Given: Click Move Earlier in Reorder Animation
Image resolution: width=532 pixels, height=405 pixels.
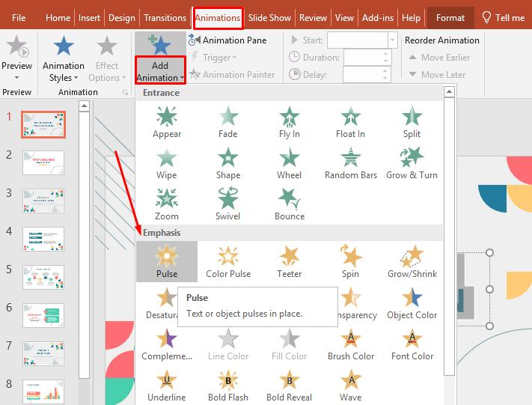Looking at the screenshot, I should click(x=440, y=58).
